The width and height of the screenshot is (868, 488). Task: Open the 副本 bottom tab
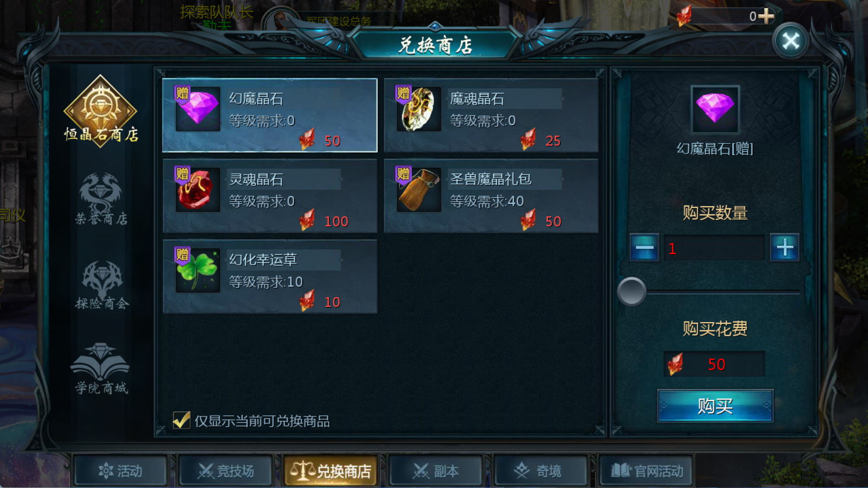436,471
